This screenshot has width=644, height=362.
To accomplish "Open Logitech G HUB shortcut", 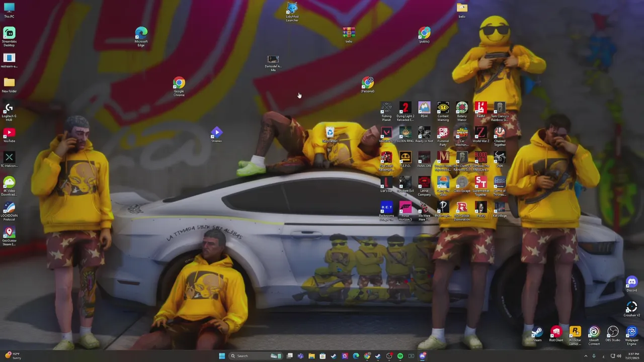I will [x=9, y=112].
